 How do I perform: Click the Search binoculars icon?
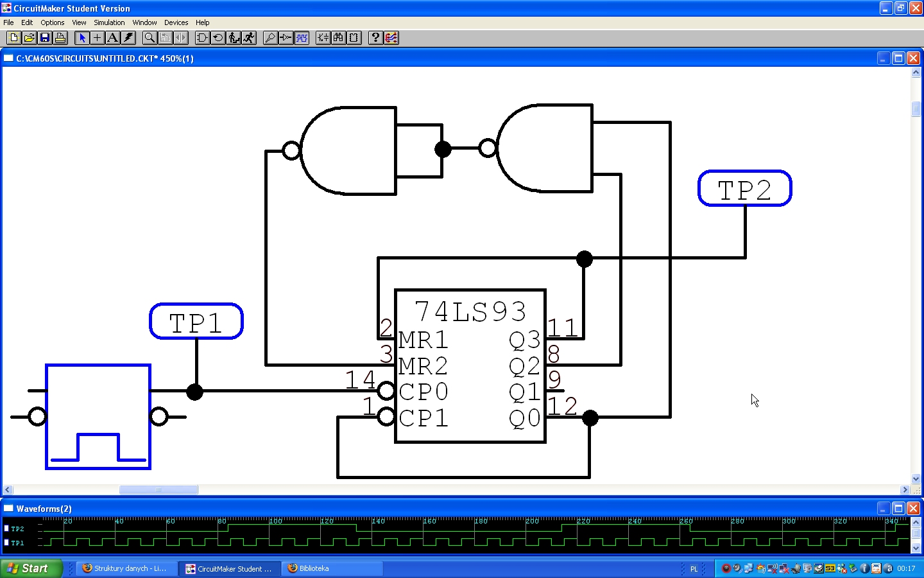338,38
